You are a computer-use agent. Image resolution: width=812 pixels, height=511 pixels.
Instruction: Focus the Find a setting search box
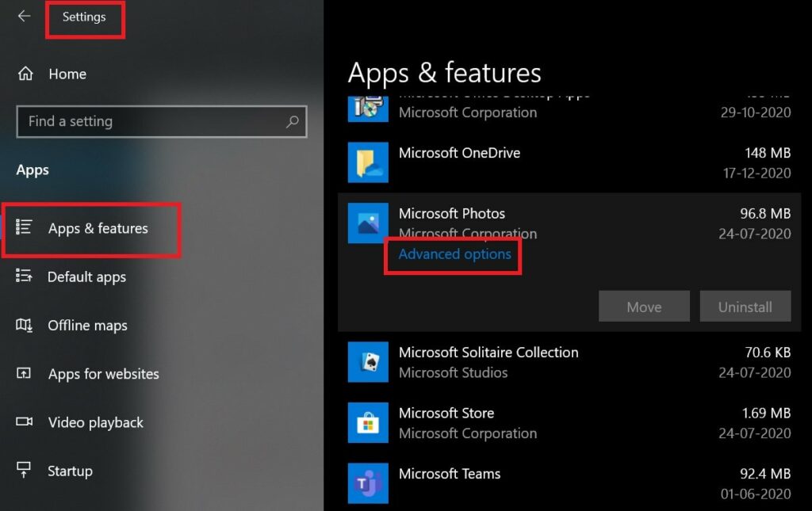[x=151, y=122]
